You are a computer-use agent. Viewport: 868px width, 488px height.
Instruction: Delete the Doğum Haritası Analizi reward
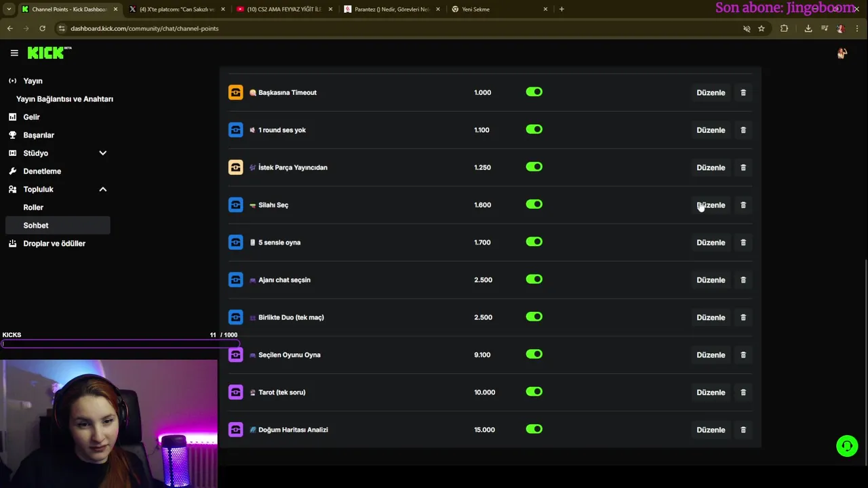pyautogui.click(x=743, y=430)
